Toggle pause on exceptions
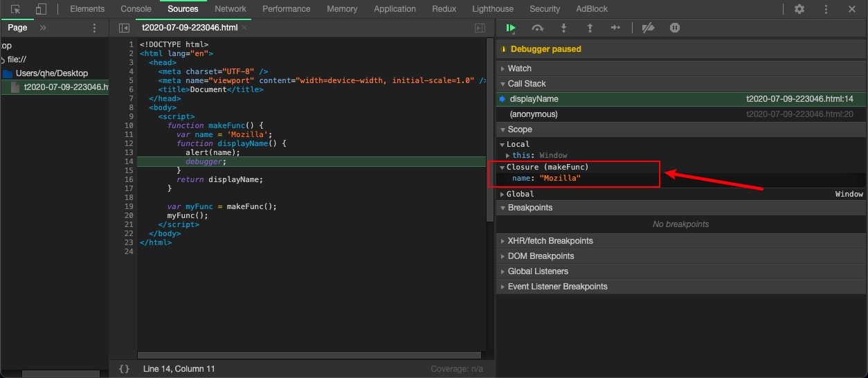The height and width of the screenshot is (378, 868). [x=675, y=28]
